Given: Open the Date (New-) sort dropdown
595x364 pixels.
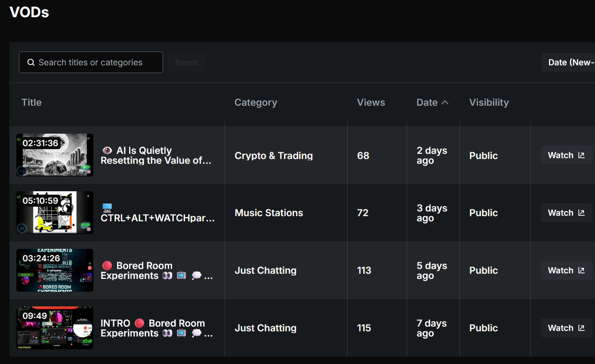Looking at the screenshot, I should tap(568, 62).
